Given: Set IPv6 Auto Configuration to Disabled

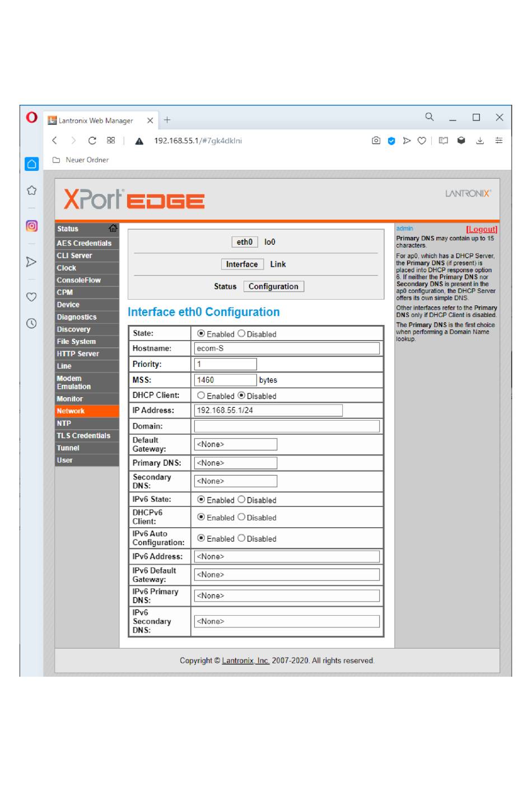Looking at the screenshot, I should [241, 538].
